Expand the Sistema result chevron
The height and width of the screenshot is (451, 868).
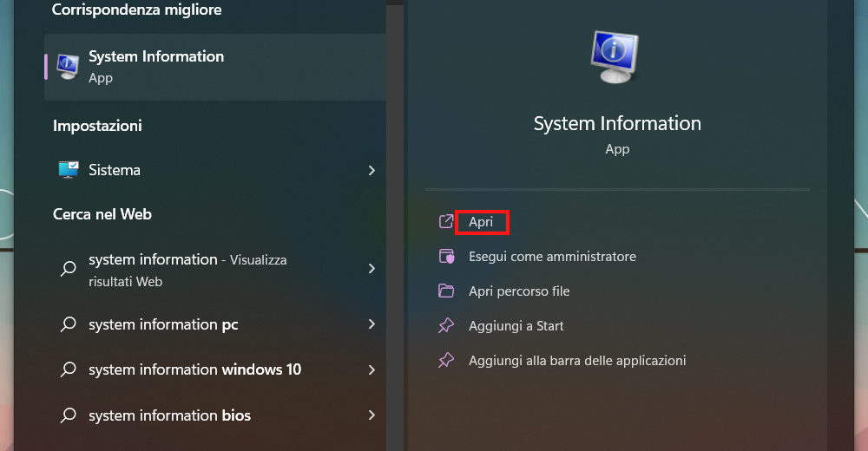coord(372,170)
